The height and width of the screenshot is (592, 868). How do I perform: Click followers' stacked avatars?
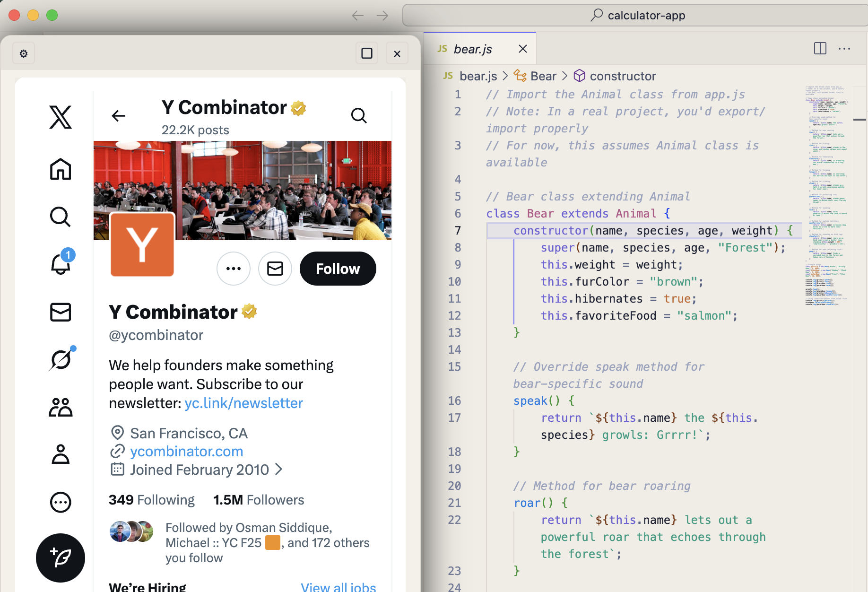pos(131,531)
